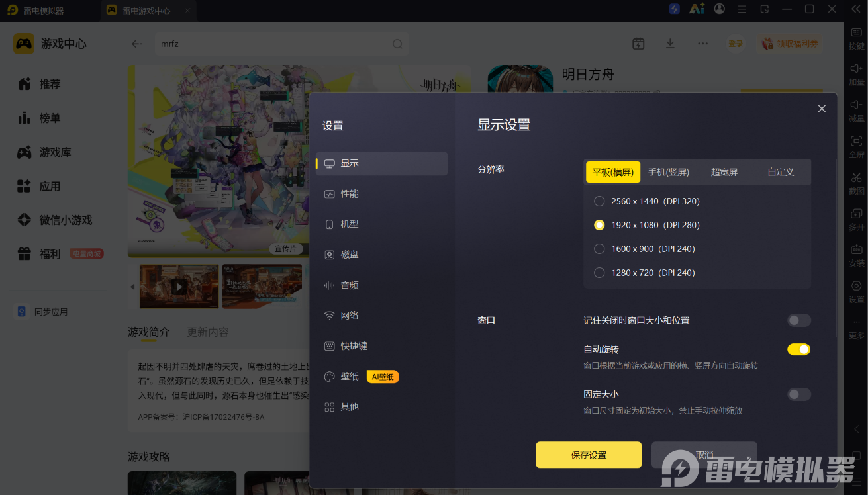This screenshot has width=868, height=495.
Task: Open the user account icon in title bar
Action: point(720,9)
